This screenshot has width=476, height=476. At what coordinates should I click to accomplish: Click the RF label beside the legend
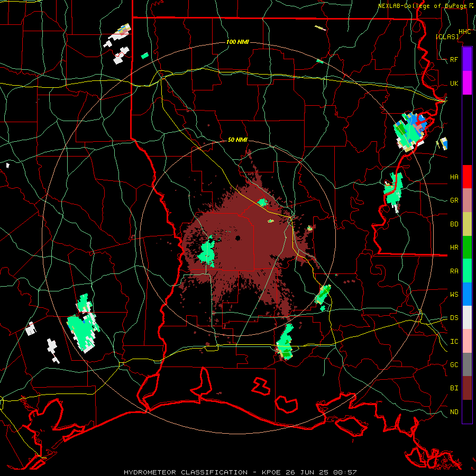coord(454,59)
